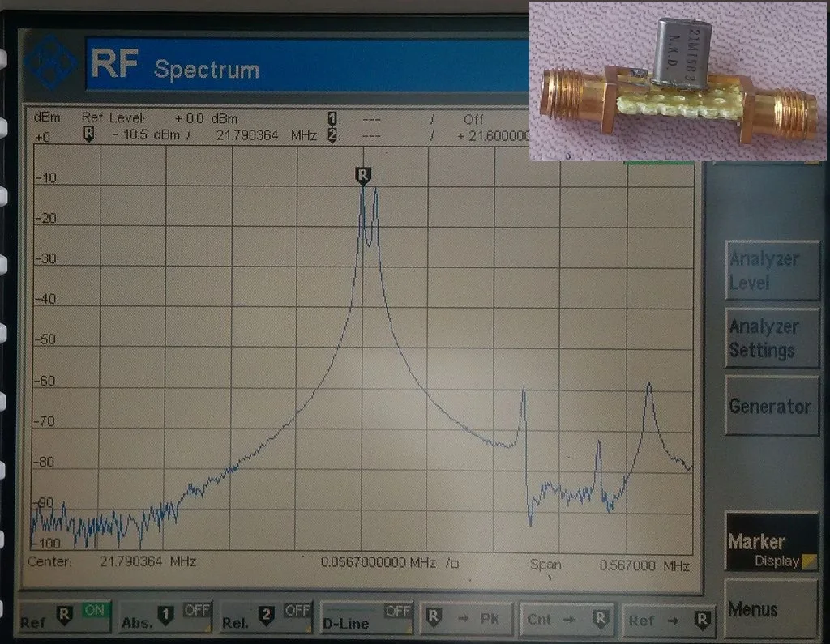Image resolution: width=830 pixels, height=644 pixels.
Task: Open the Analyzer Level softkey
Action: click(772, 271)
